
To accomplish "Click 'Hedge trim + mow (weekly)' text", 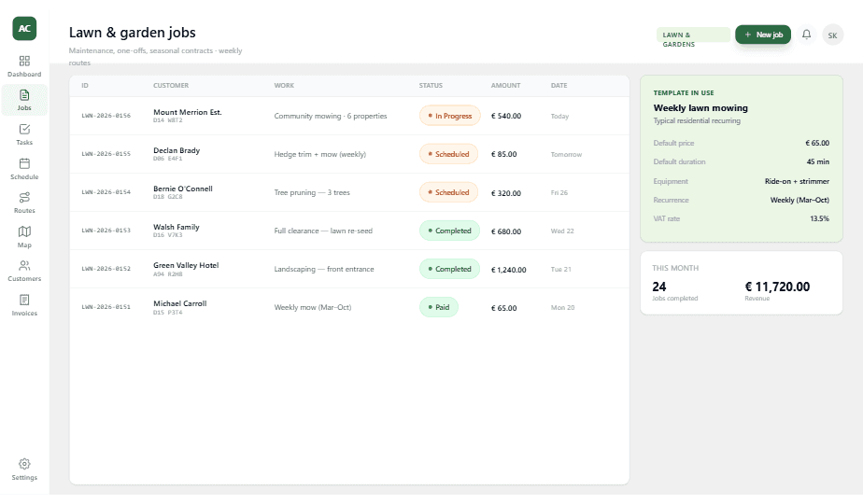I will pyautogui.click(x=319, y=154).
